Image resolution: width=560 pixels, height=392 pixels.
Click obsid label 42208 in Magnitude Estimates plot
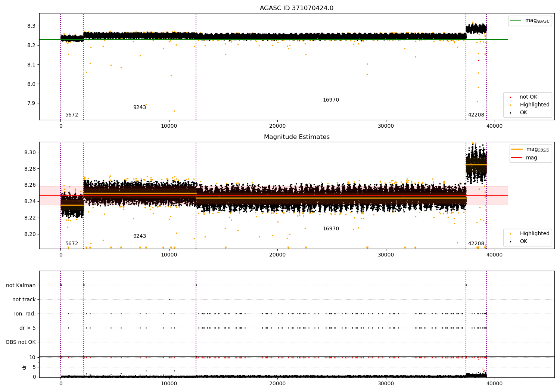(476, 244)
